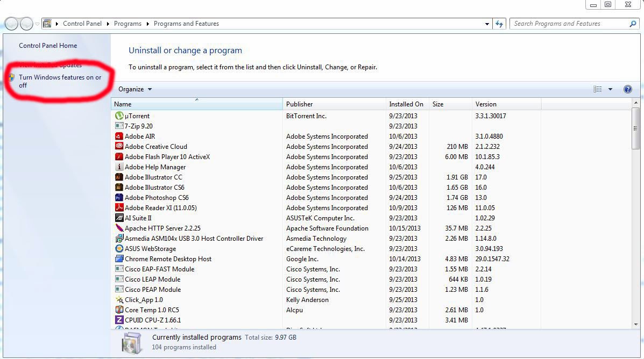Expand the view options dropdown arrow
Viewport: 644px width, 359px height.
(x=610, y=89)
